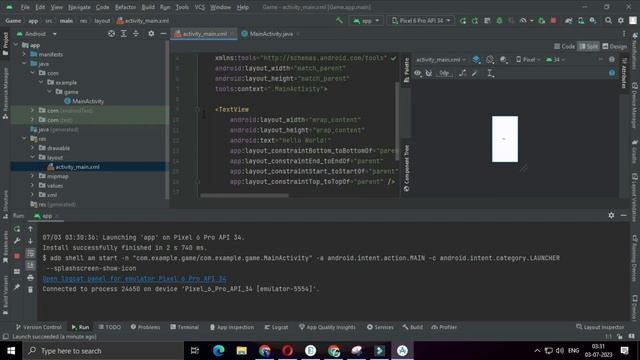Viewport: 640px width, 360px height.
Task: Click Collapse All icon in Project panel
Action: tap(136, 34)
